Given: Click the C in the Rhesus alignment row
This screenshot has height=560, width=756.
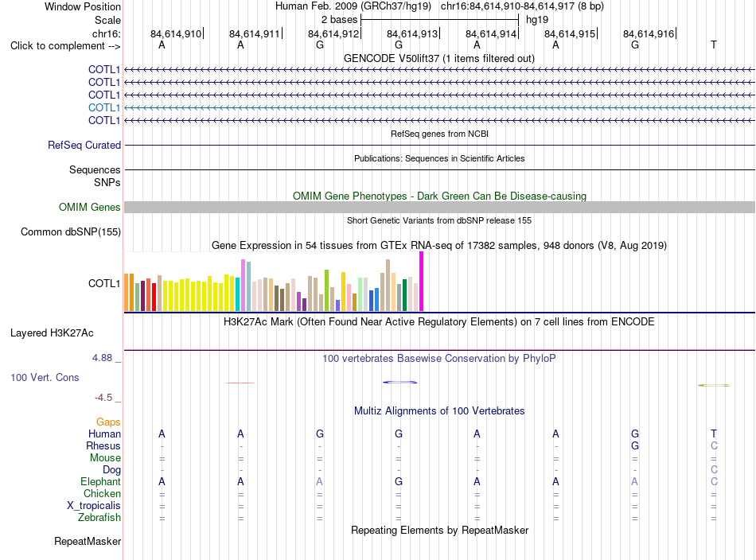Looking at the screenshot, I should 714,445.
